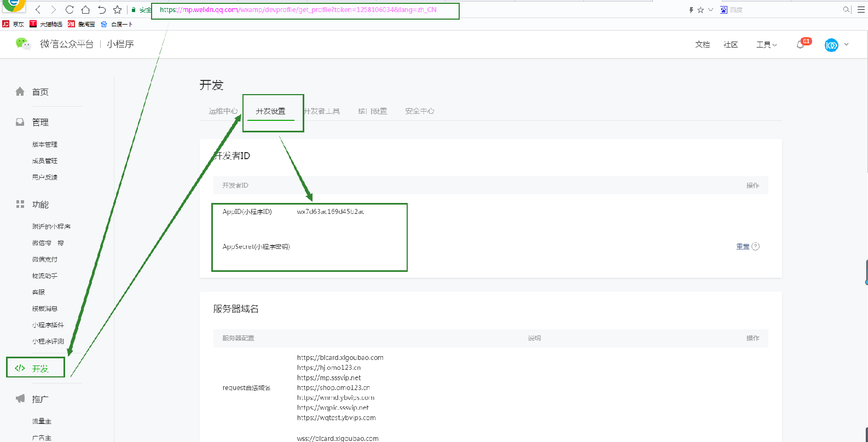Click 重置 to reset the AppSecret
Image resolution: width=868 pixels, height=442 pixels.
coord(743,247)
